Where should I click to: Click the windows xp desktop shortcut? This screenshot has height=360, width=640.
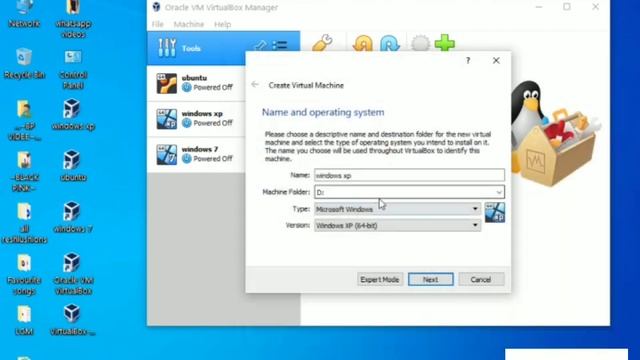[x=73, y=115]
